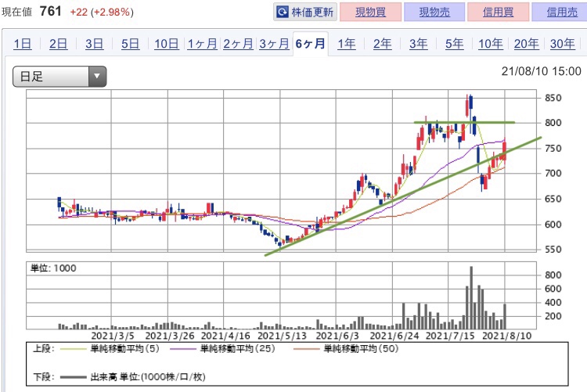Click the +22 (+2.98%) change text

[x=102, y=12]
